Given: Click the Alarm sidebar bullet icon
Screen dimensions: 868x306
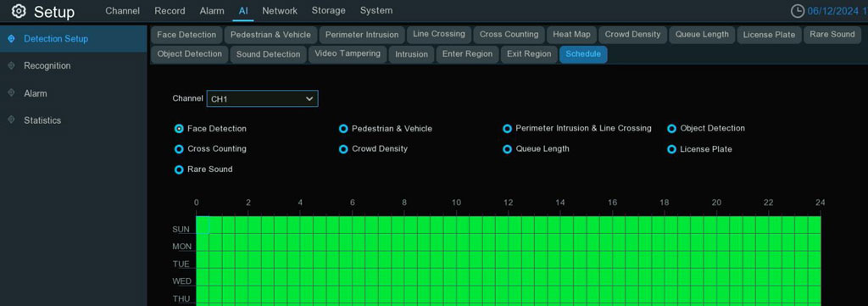Looking at the screenshot, I should [11, 93].
